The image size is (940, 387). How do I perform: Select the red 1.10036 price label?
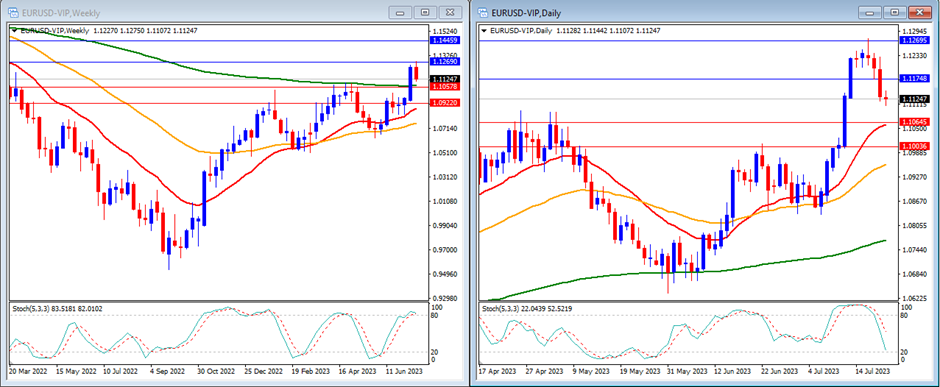click(915, 146)
